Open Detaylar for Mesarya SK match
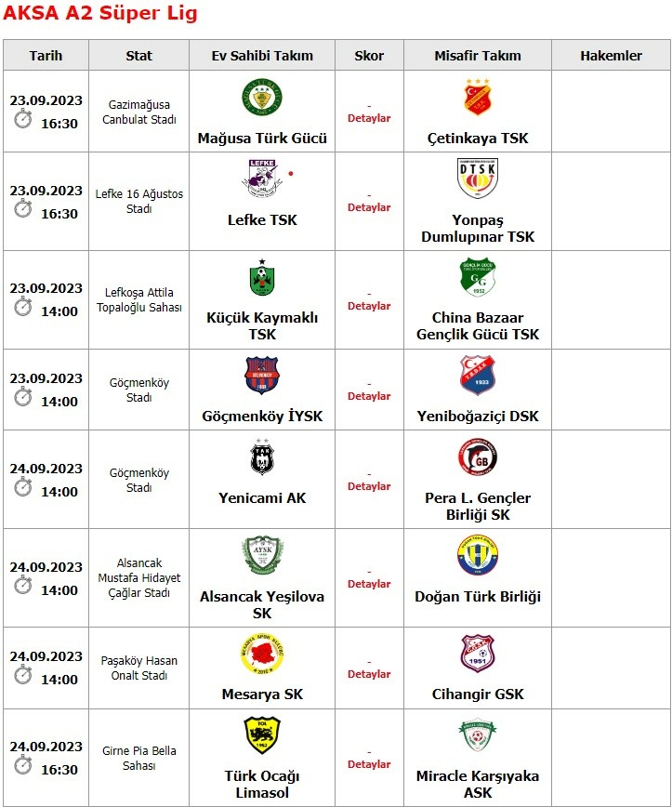The image size is (672, 807). (x=369, y=675)
